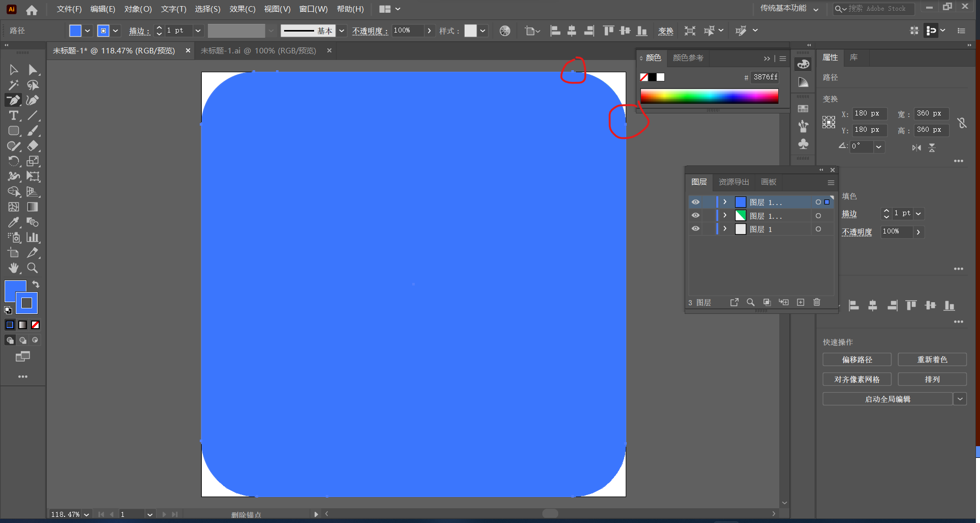Click 偏移路径 button

(857, 360)
